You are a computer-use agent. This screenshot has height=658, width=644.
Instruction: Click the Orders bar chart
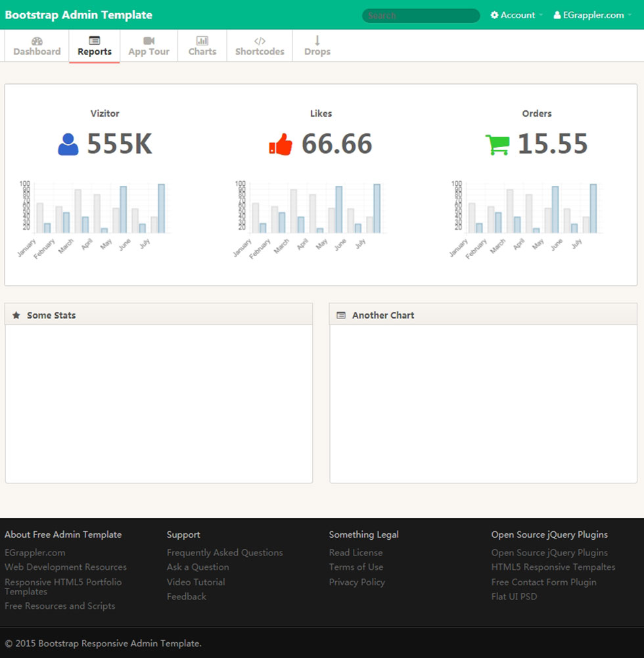click(x=526, y=219)
